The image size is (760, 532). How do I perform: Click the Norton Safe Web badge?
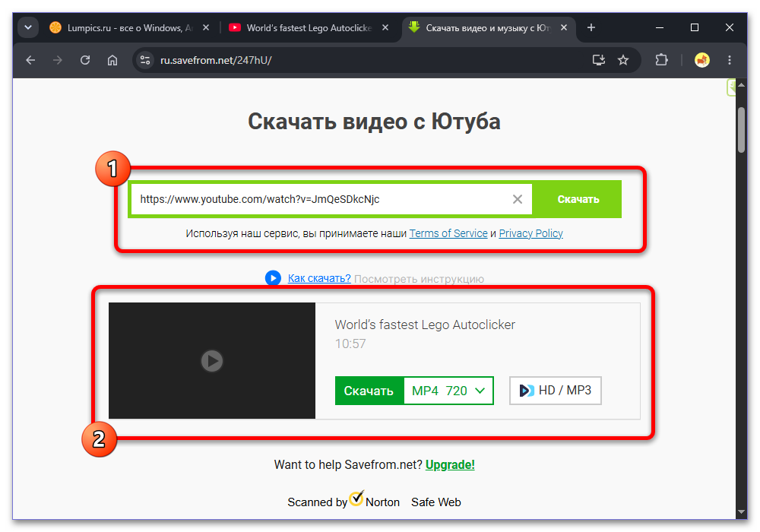(374, 501)
